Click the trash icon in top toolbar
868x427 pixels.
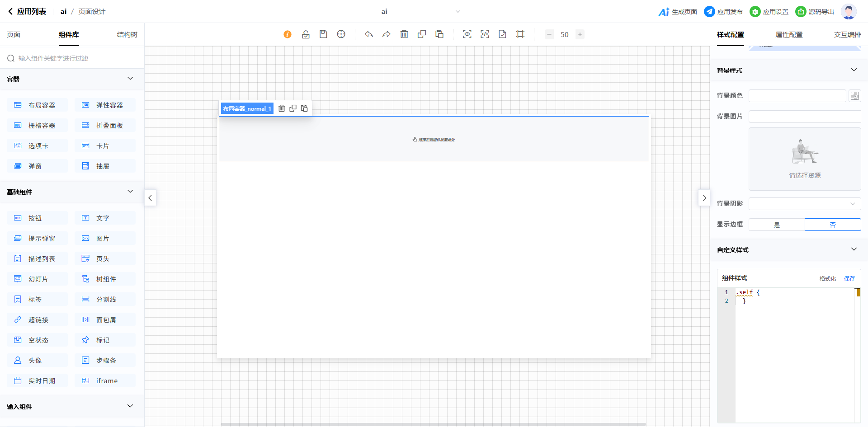coord(404,34)
